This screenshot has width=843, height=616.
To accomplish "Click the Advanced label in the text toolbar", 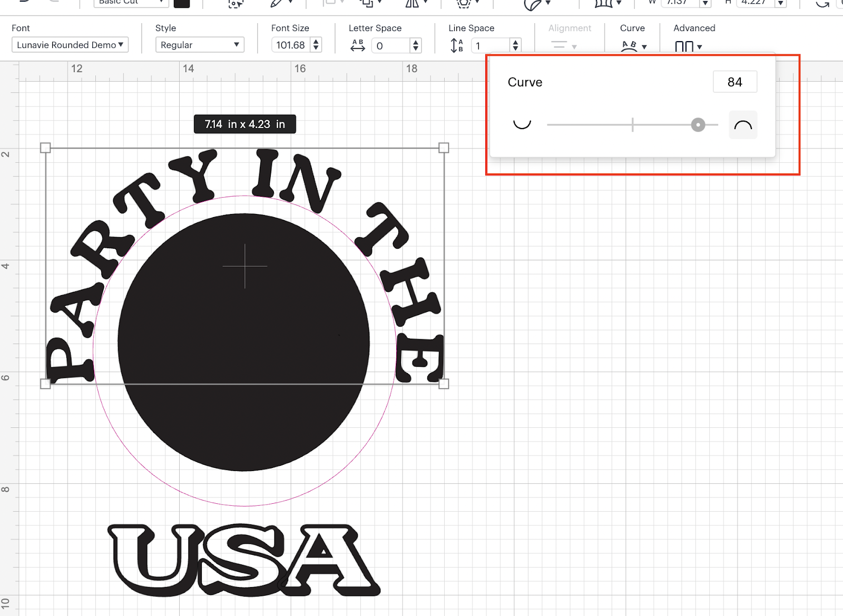I will pyautogui.click(x=694, y=28).
